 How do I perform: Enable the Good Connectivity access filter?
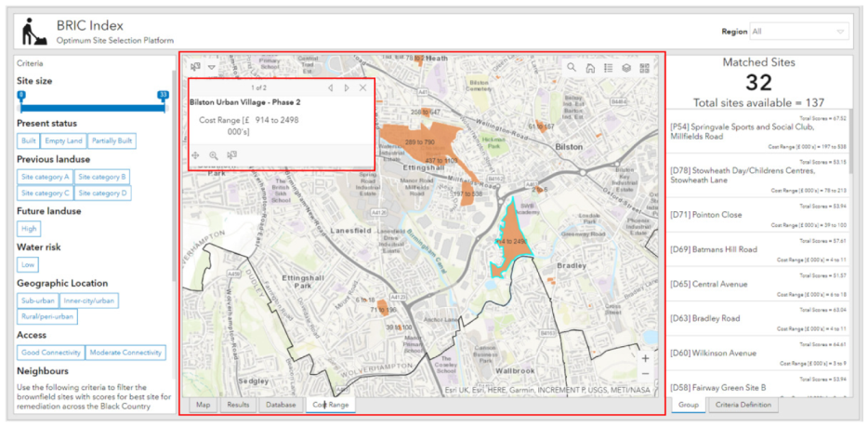(x=51, y=353)
